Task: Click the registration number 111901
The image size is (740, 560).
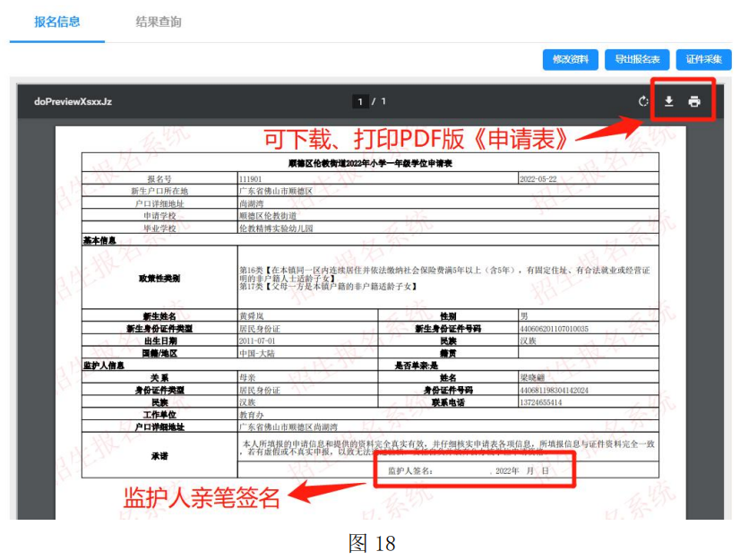Action: [252, 178]
